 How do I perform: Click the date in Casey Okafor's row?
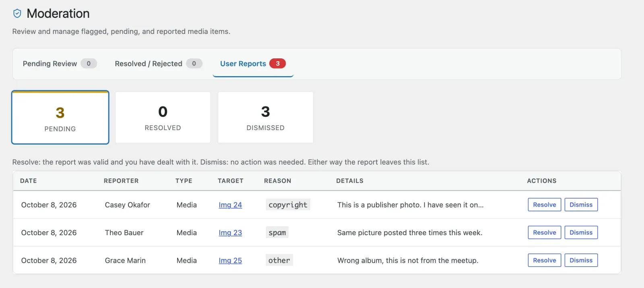point(49,205)
